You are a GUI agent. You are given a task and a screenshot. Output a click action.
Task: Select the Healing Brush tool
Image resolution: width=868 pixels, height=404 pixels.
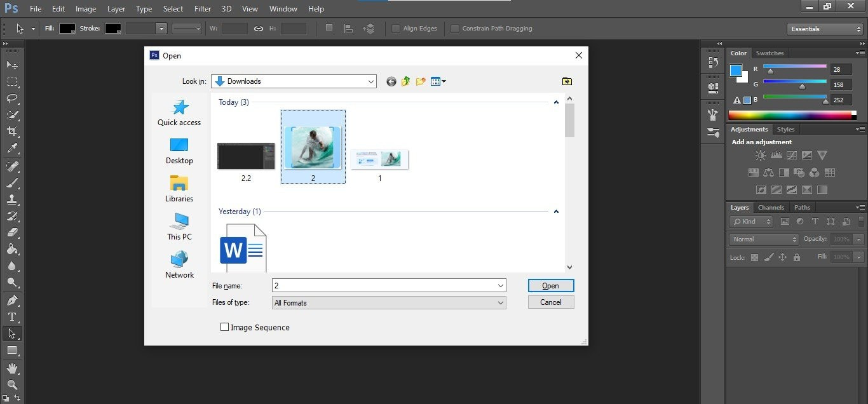coord(12,166)
